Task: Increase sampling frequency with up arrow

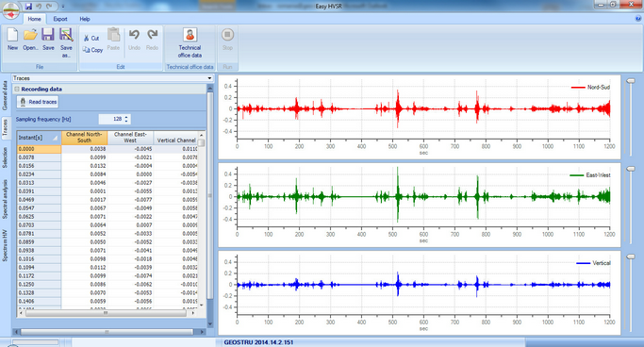Action: (126, 117)
